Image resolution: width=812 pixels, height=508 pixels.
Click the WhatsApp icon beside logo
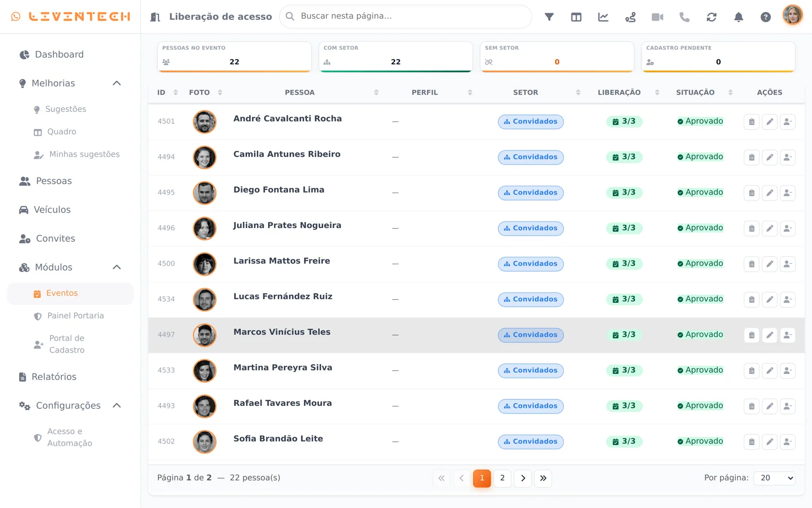point(16,17)
